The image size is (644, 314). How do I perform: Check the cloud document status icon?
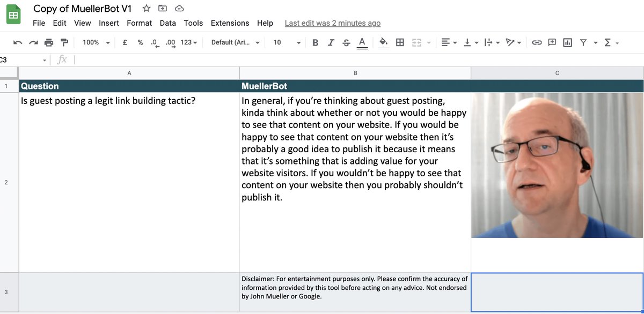point(179,8)
